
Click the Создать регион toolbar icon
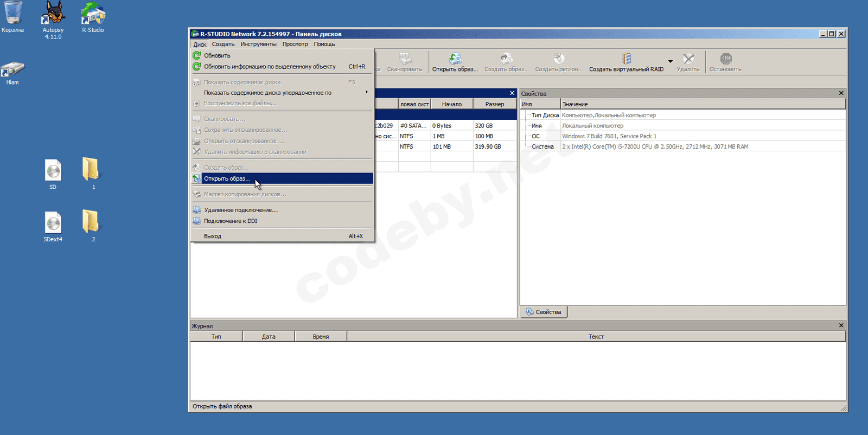click(x=559, y=62)
